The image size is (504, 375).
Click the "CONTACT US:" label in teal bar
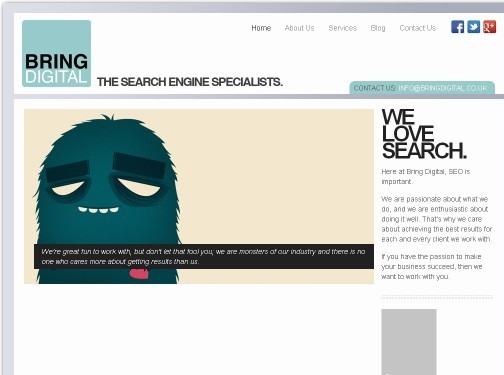[375, 88]
